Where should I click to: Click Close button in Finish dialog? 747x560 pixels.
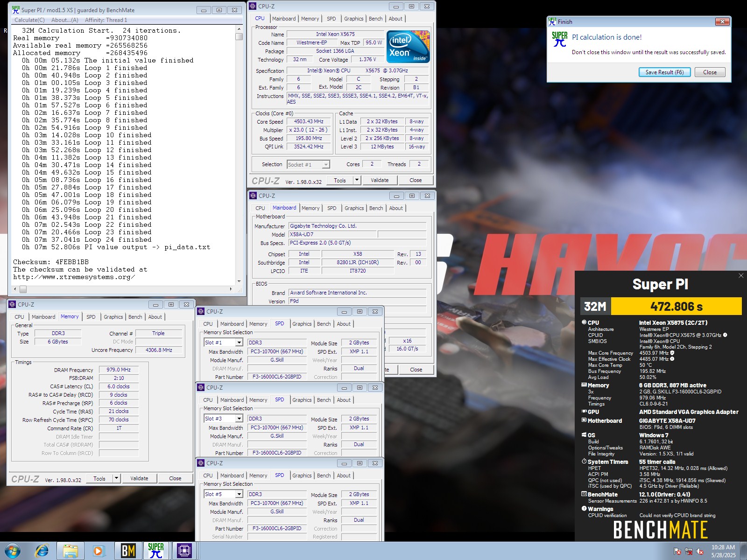tap(710, 72)
